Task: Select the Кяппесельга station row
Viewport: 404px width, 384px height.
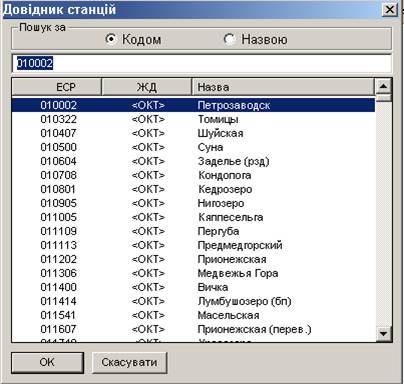Action: (193, 217)
